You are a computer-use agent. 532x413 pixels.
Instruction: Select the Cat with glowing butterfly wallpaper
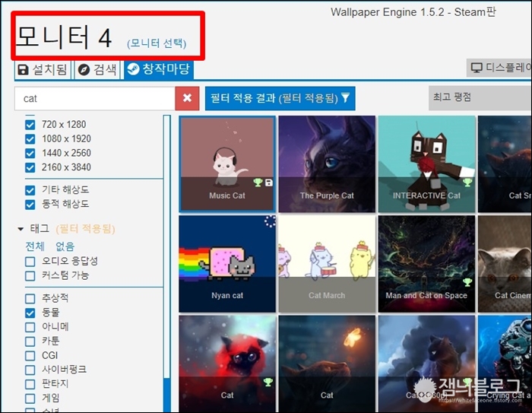point(327,364)
